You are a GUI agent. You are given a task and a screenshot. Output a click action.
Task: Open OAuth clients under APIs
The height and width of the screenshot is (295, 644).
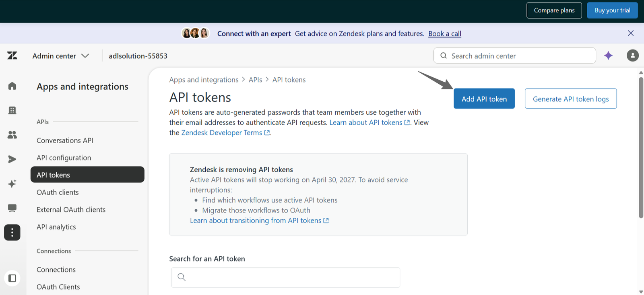click(x=58, y=192)
